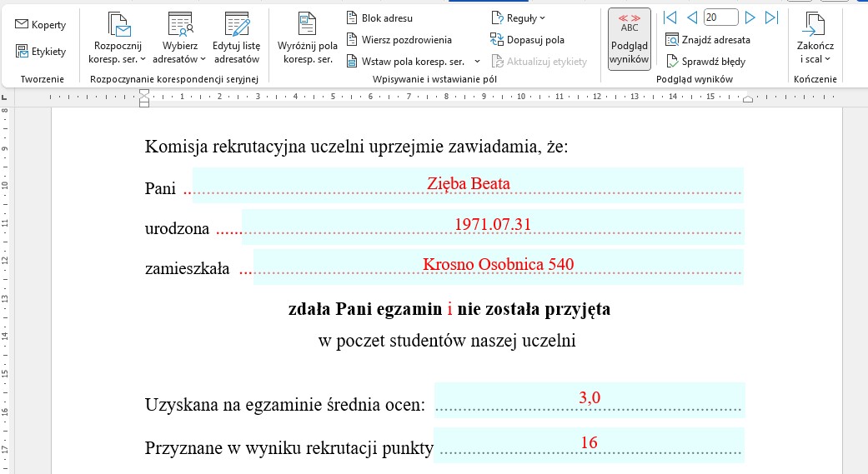
Task: Expand Rozpocznij koresp. ser. dropdown
Action: click(117, 59)
